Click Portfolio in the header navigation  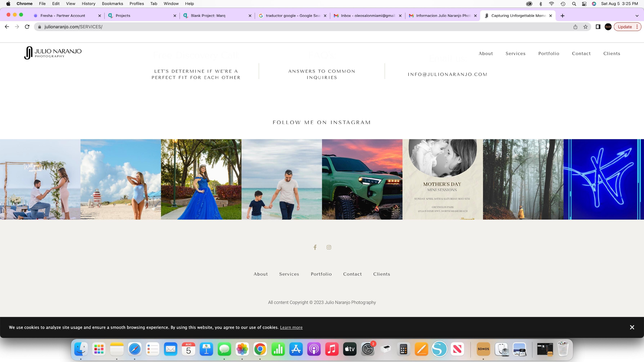[x=549, y=53]
